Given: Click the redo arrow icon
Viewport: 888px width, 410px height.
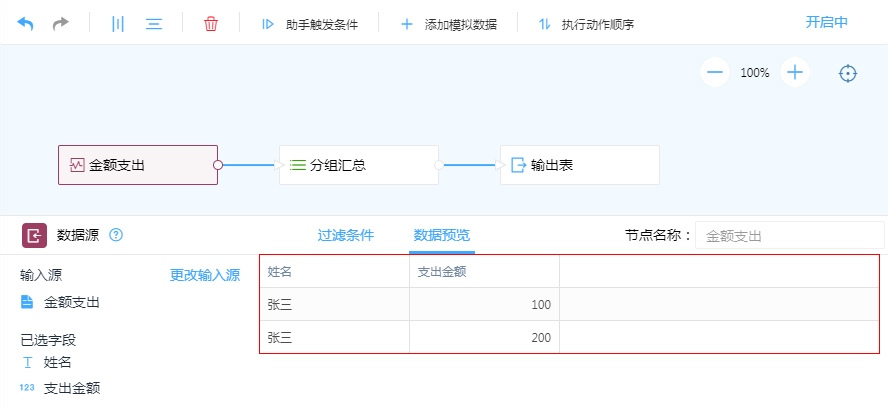Looking at the screenshot, I should (x=61, y=23).
